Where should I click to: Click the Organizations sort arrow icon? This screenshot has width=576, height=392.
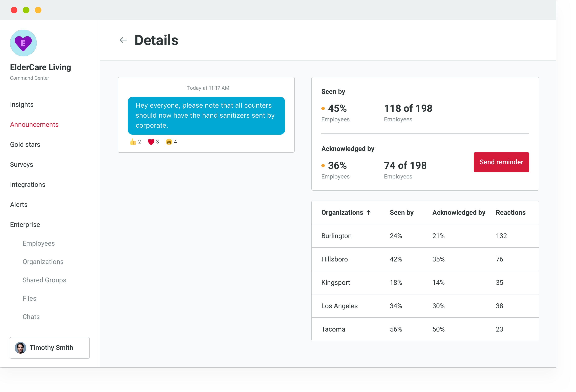pyautogui.click(x=369, y=213)
